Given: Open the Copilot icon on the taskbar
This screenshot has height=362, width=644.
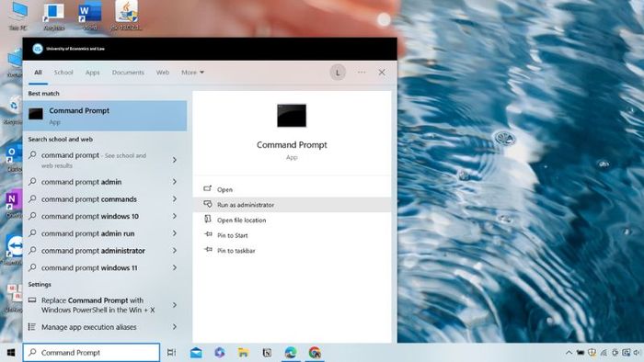Looking at the screenshot, I should point(220,353).
